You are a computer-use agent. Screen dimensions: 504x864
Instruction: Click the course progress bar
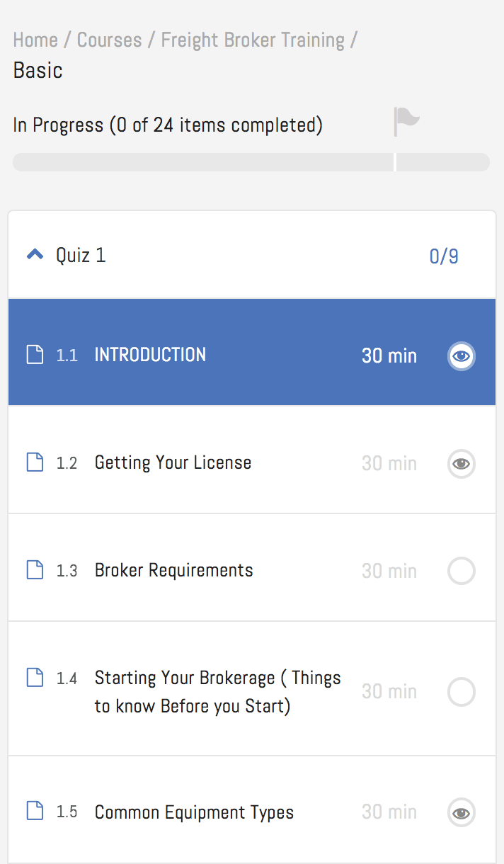251,162
